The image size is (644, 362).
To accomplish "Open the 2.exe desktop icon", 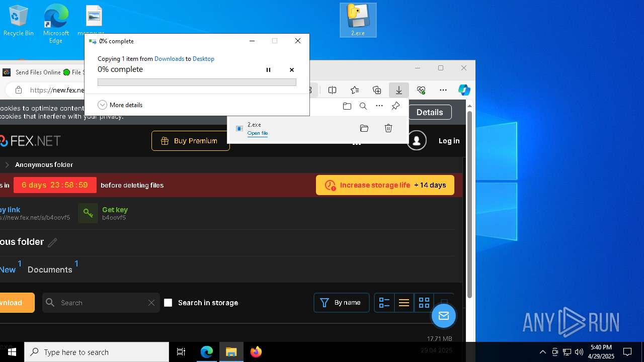I will pyautogui.click(x=358, y=20).
